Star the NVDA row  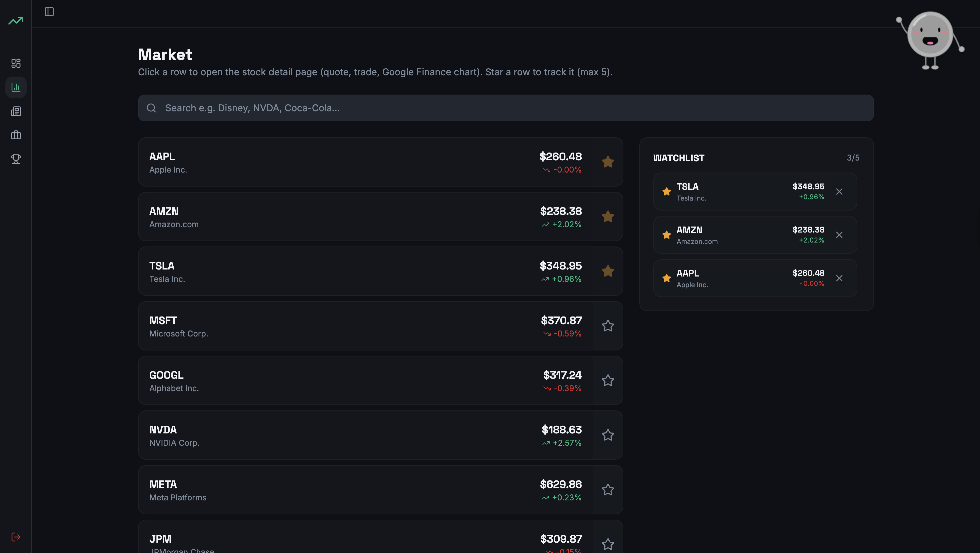click(608, 435)
